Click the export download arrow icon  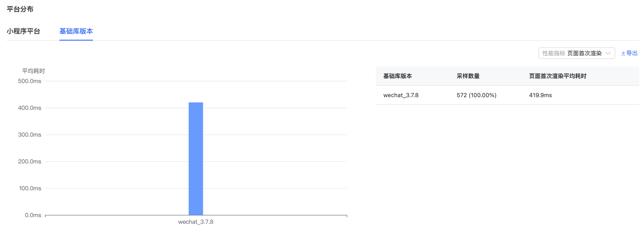point(623,53)
